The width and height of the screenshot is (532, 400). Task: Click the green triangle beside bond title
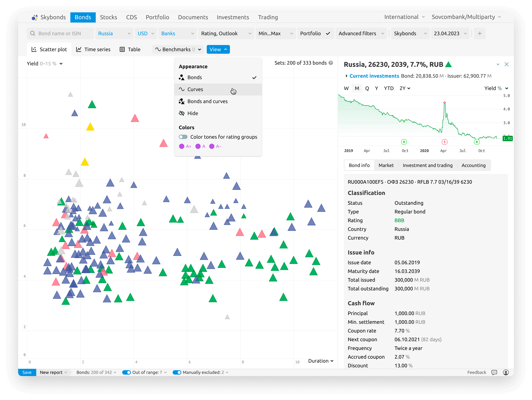[448, 64]
